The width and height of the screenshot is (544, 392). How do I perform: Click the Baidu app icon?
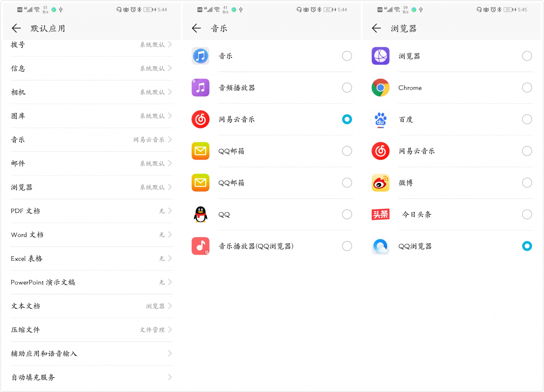pos(380,119)
